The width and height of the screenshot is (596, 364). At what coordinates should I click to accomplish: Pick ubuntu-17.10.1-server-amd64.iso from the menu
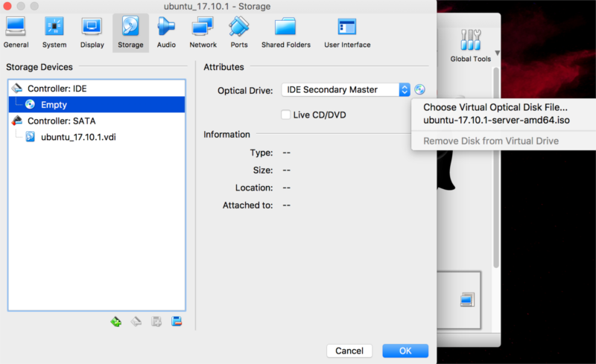[495, 121]
